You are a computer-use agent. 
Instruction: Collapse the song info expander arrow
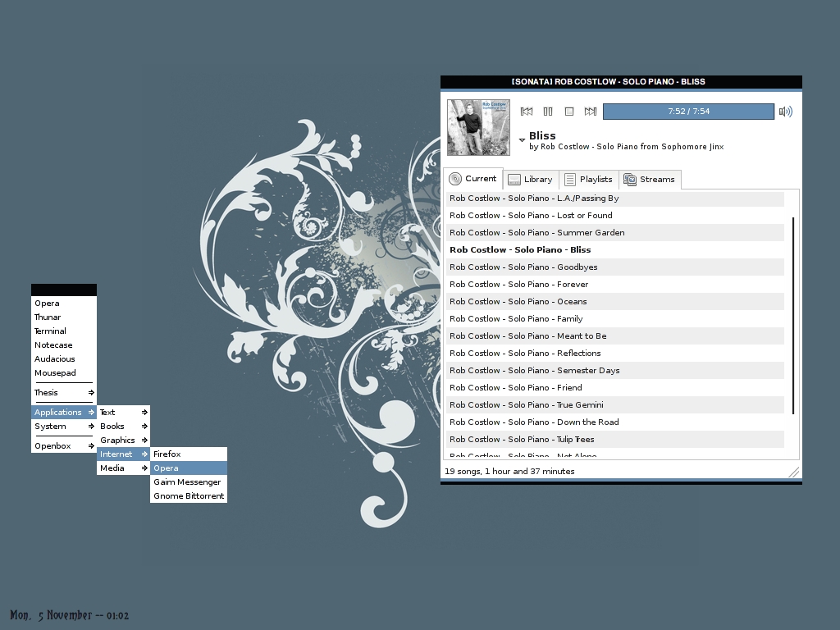tap(522, 139)
